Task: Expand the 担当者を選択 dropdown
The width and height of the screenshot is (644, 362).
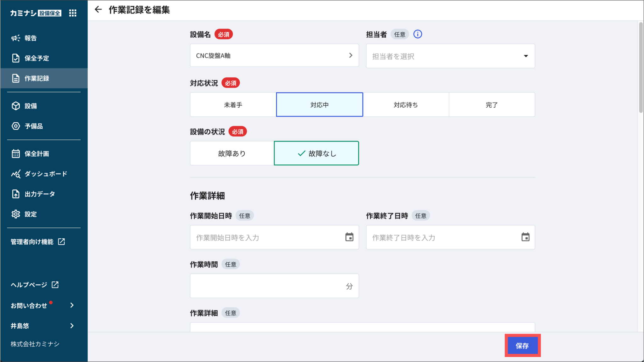Action: click(450, 56)
